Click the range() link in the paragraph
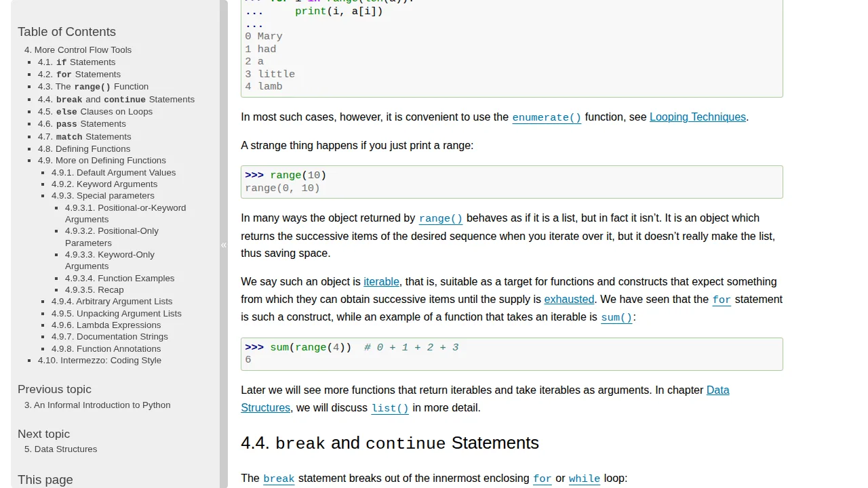868x488 pixels. [x=441, y=218]
